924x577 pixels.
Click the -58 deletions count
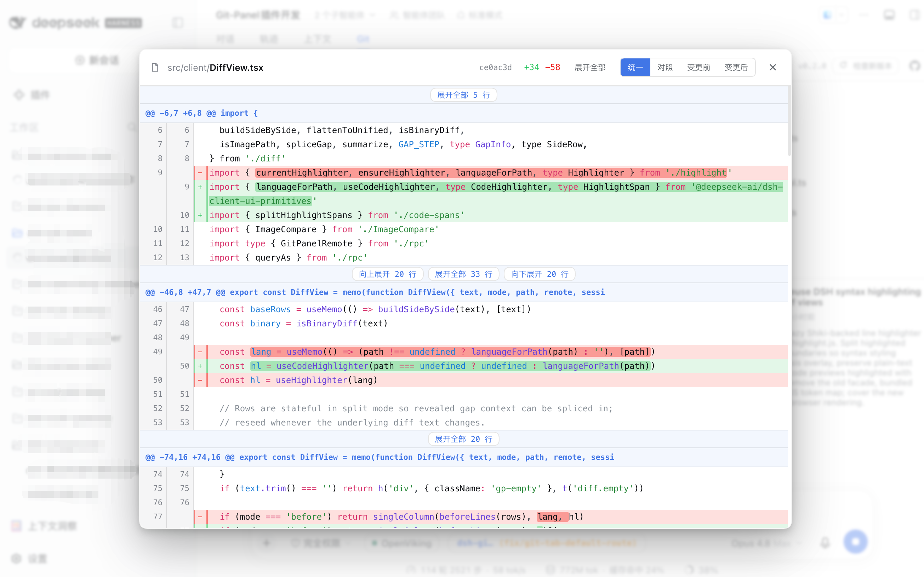coord(552,68)
